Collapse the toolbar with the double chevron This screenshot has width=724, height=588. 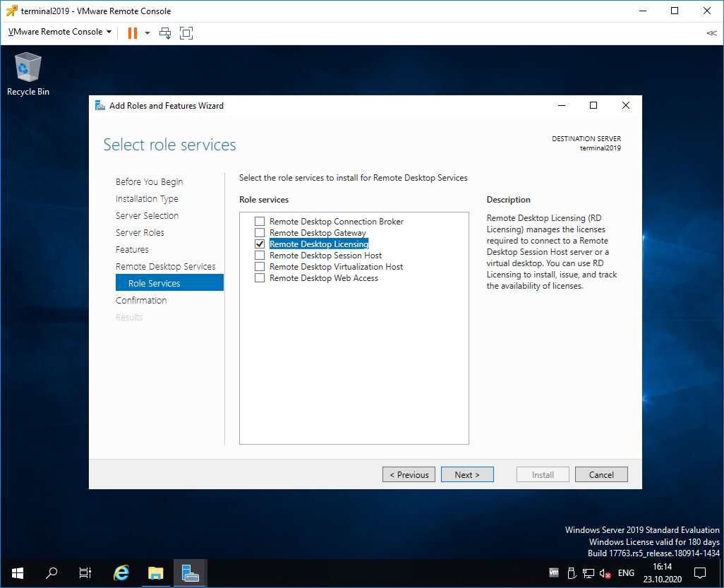click(x=711, y=32)
